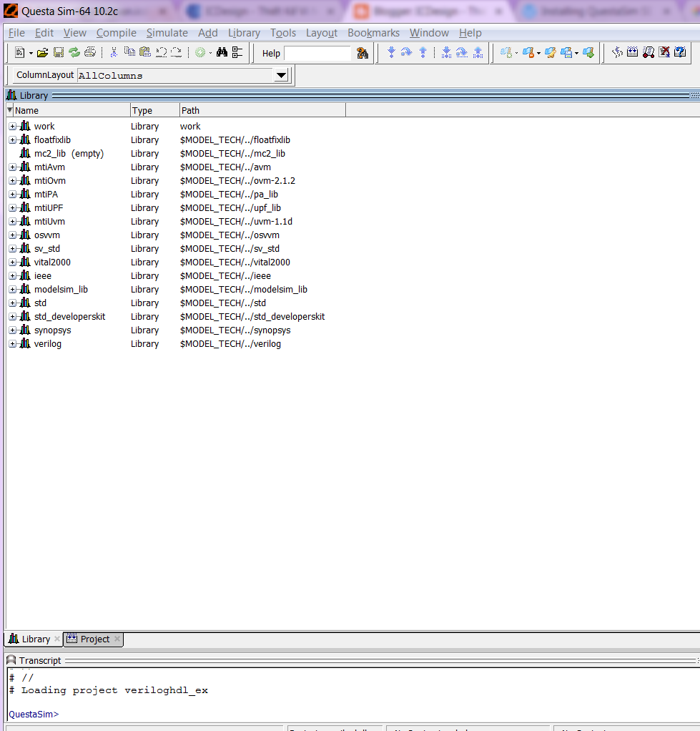Expand the work library node
Viewport: 700px width, 731px height.
[x=13, y=127]
